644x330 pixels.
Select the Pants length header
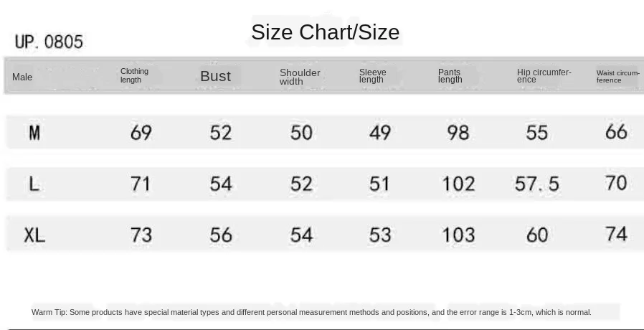point(450,76)
